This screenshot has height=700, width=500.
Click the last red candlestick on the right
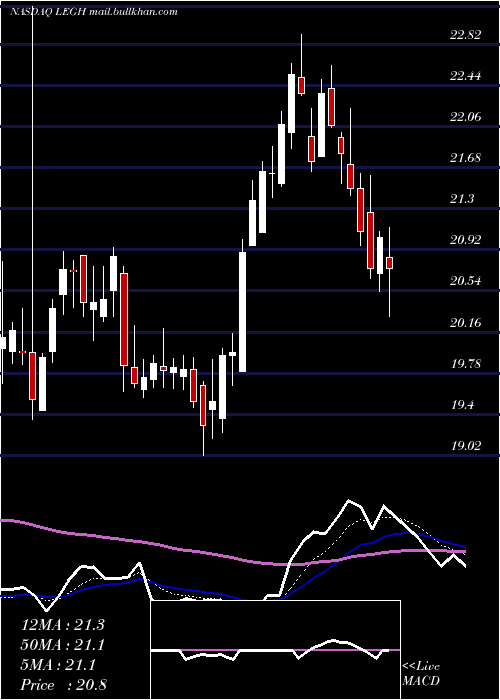pyautogui.click(x=390, y=263)
